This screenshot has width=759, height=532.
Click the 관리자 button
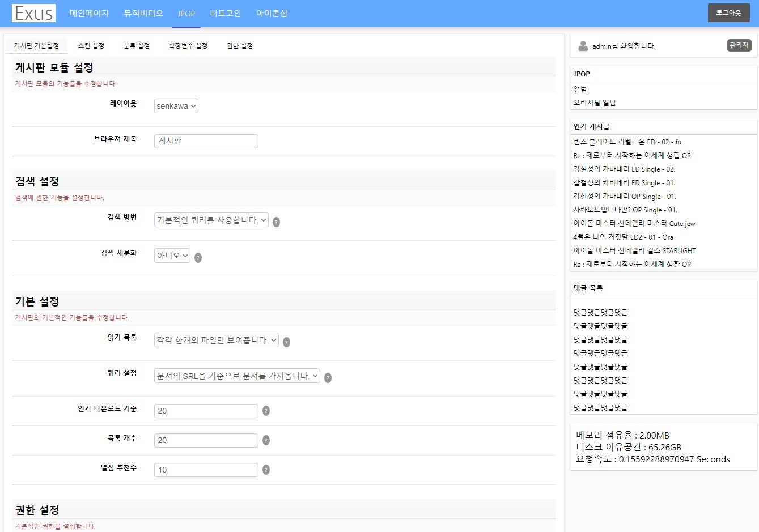tap(739, 45)
